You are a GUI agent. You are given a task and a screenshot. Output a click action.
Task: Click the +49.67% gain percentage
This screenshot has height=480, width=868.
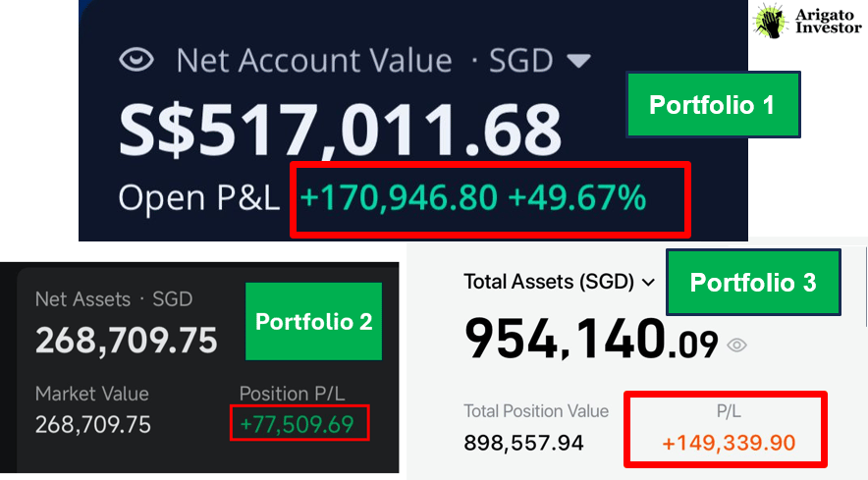[577, 197]
